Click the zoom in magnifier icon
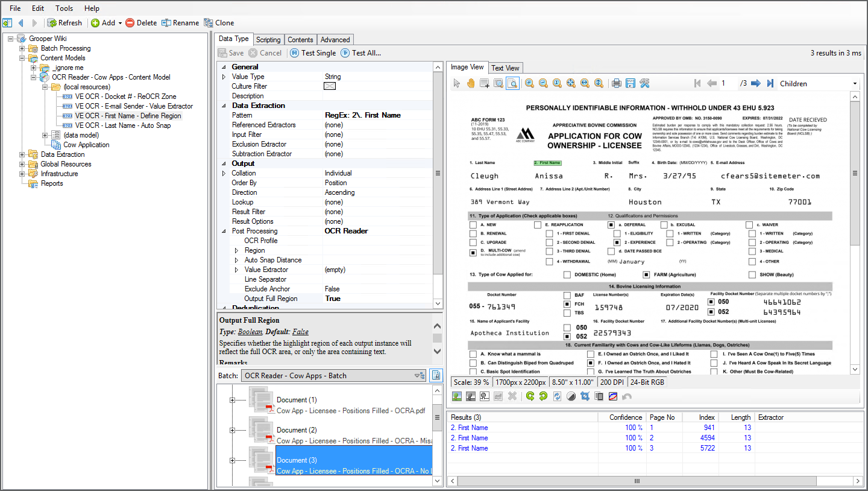The width and height of the screenshot is (868, 491). (529, 83)
